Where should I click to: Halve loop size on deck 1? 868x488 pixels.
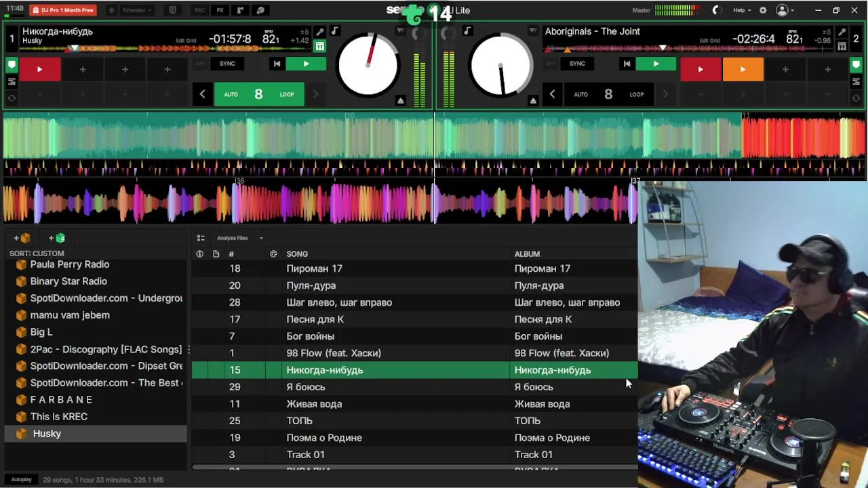point(202,94)
